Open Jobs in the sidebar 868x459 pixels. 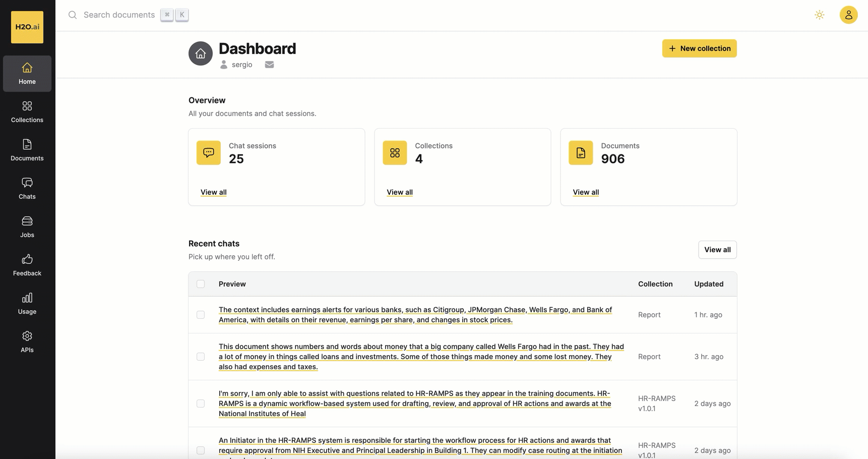pos(27,227)
